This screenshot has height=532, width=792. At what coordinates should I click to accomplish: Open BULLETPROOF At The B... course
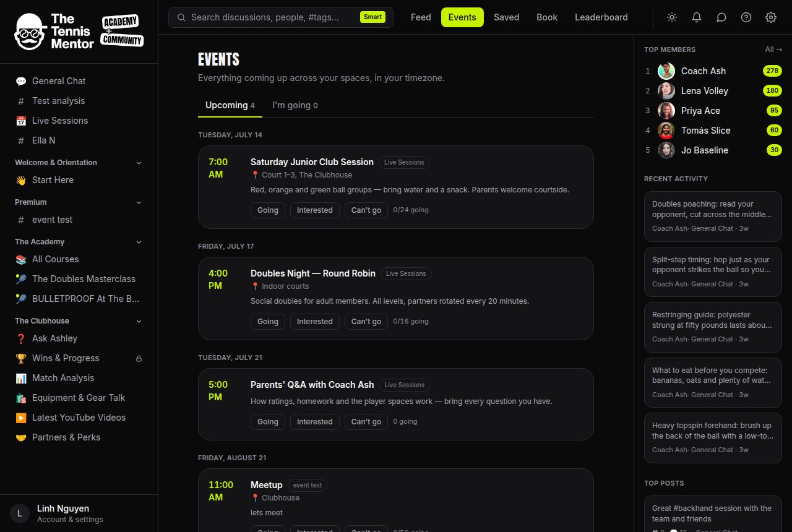[79, 299]
